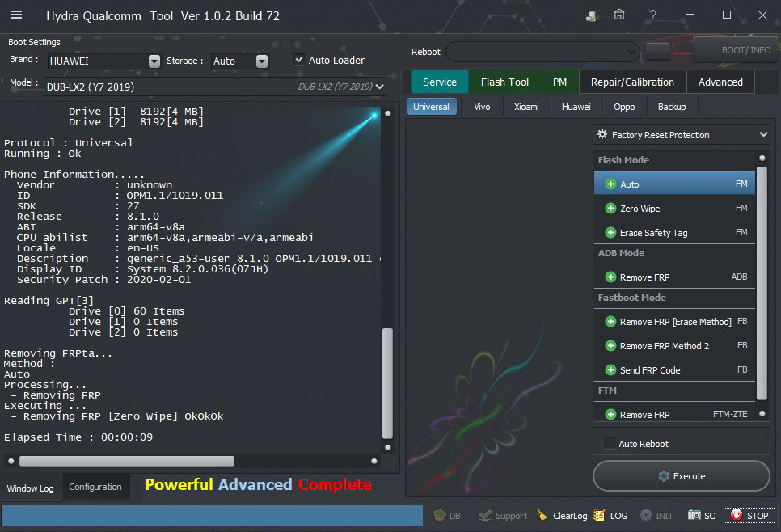
Task: Enable the Auto Reboot checkbox
Action: tap(610, 443)
